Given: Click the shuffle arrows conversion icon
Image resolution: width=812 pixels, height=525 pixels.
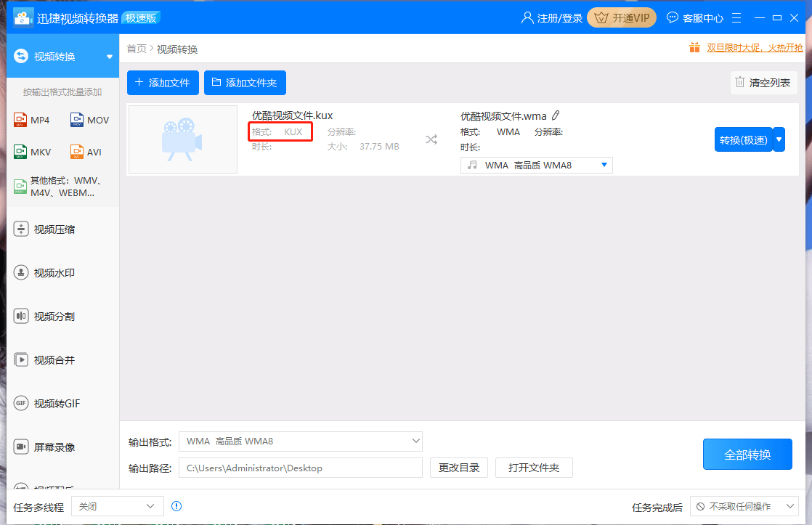Looking at the screenshot, I should point(431,139).
